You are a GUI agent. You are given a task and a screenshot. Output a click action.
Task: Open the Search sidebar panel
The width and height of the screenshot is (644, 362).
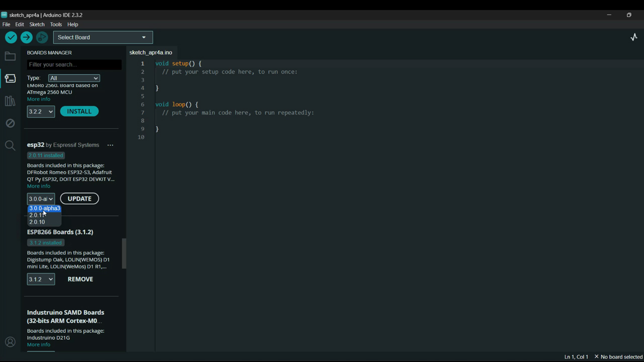tap(10, 146)
